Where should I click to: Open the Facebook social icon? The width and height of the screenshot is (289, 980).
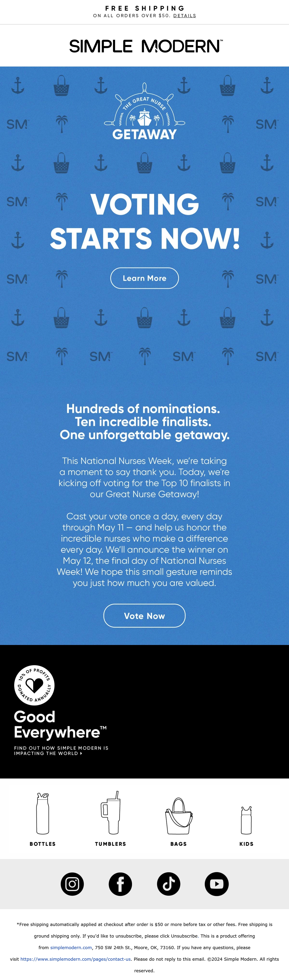point(120,884)
